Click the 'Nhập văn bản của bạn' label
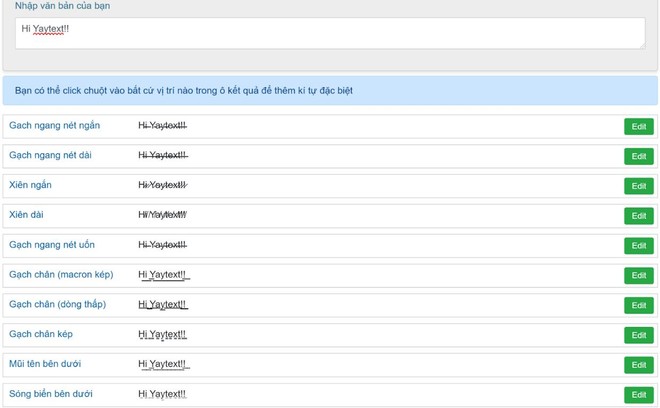Viewport: 660px width, 408px height. click(x=62, y=6)
